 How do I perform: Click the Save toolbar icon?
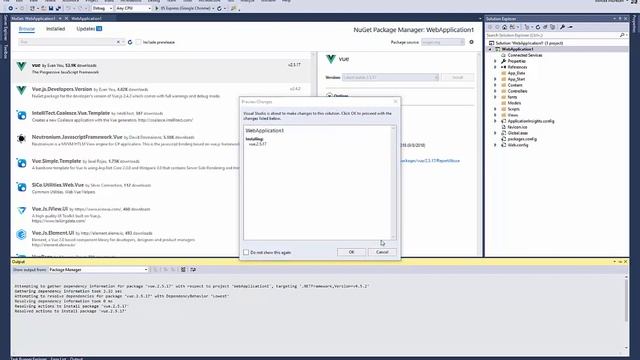click(x=51, y=8)
